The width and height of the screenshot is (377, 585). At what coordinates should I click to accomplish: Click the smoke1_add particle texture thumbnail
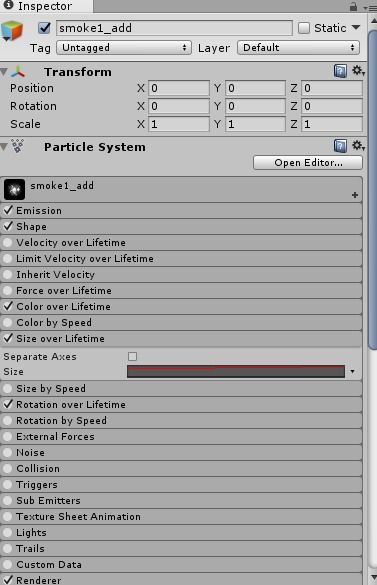[x=15, y=190]
